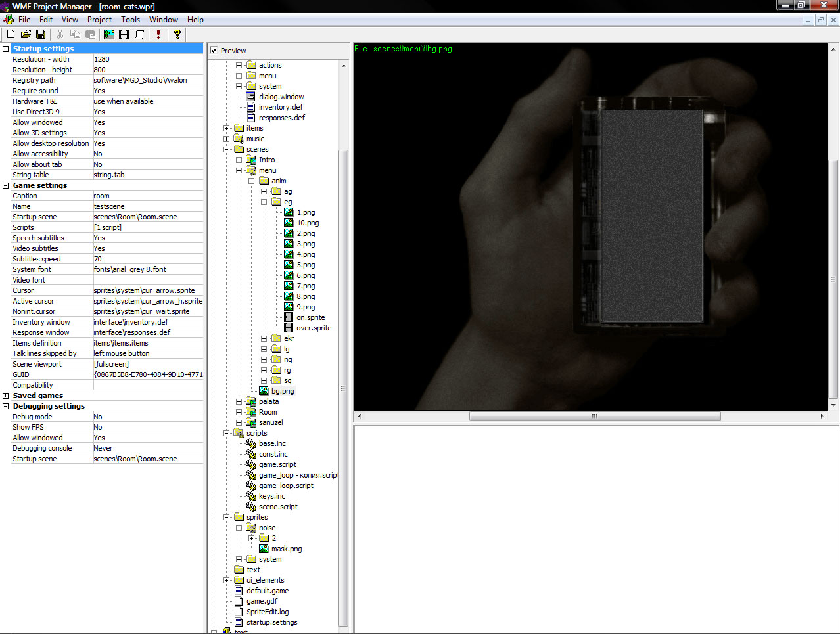The image size is (840, 634).
Task: Create a new project with toolbar icon
Action: coord(11,34)
